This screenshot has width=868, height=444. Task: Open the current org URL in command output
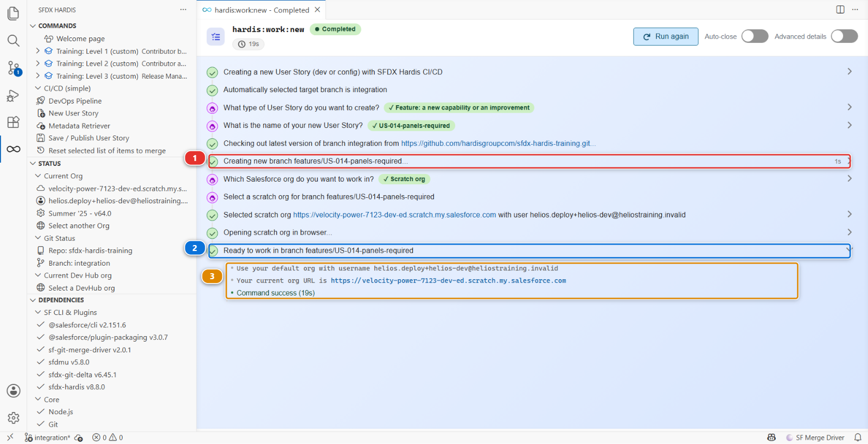[448, 281]
